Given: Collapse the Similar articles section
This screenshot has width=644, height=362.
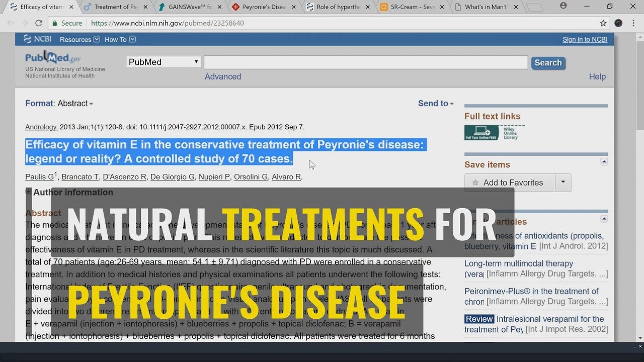Looking at the screenshot, I should 604,219.
